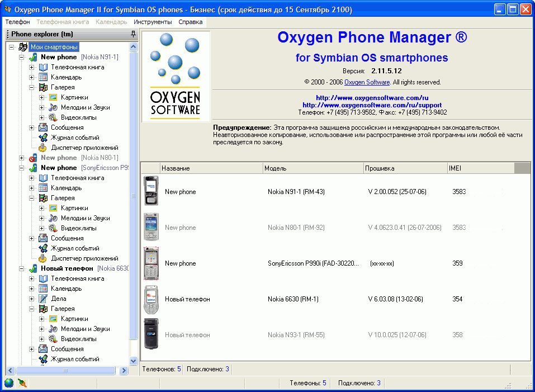Select gallery icon under Nokia N91-1
The width and height of the screenshot is (535, 392).
(43, 87)
